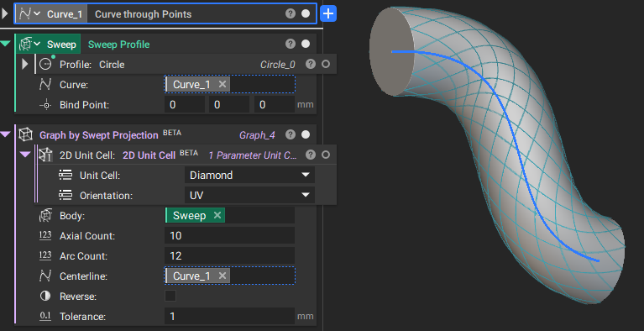Open help icon for Sweep block
The height and width of the screenshot is (331, 644).
[291, 44]
